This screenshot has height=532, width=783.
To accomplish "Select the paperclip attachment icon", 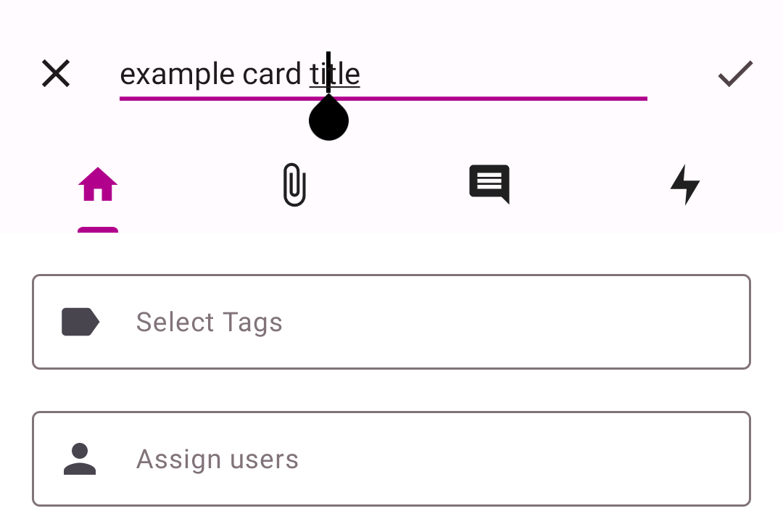I will 294,185.
